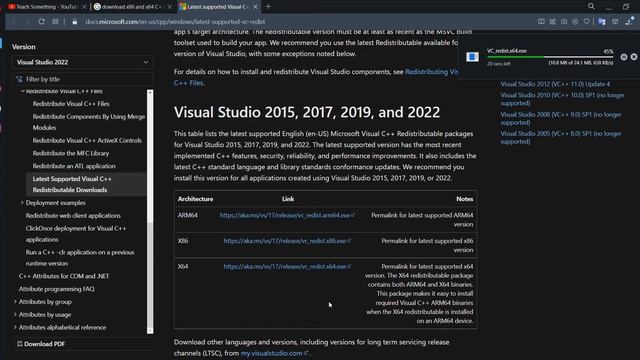
Task: Click the 45% download percentage text
Action: click(x=608, y=51)
